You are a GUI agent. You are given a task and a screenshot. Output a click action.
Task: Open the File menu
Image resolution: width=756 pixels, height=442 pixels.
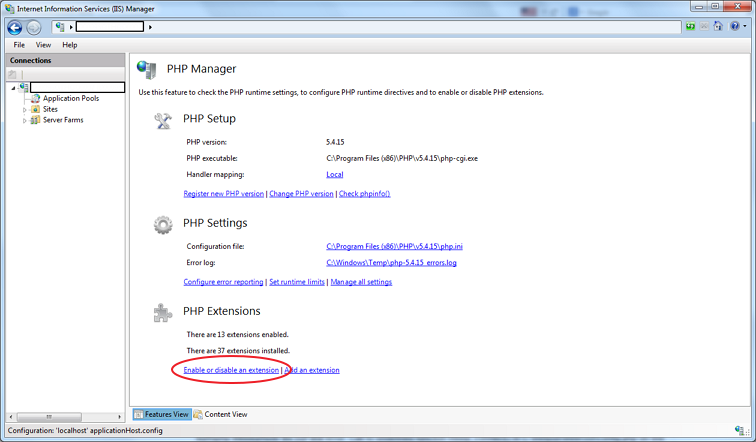[x=19, y=45]
